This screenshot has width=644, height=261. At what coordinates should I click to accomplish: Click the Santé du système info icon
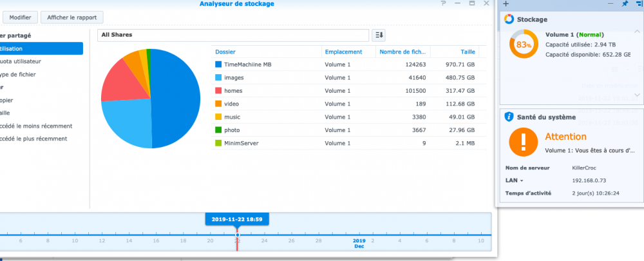(509, 117)
